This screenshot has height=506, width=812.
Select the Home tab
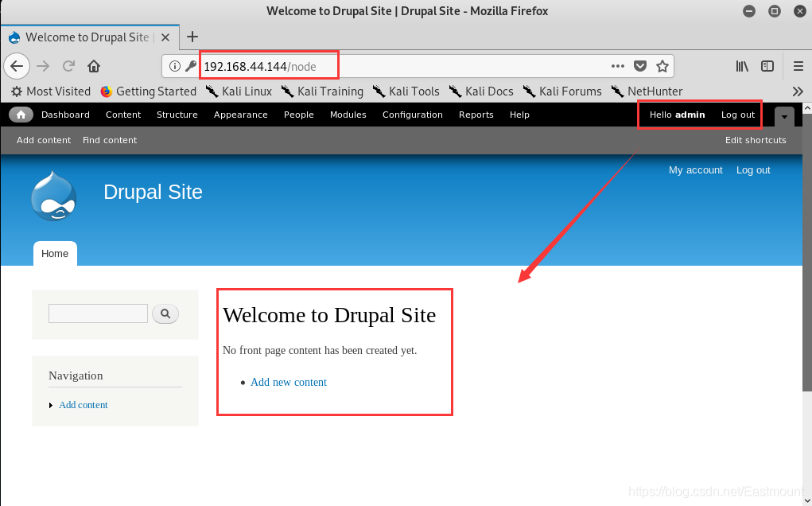[55, 254]
